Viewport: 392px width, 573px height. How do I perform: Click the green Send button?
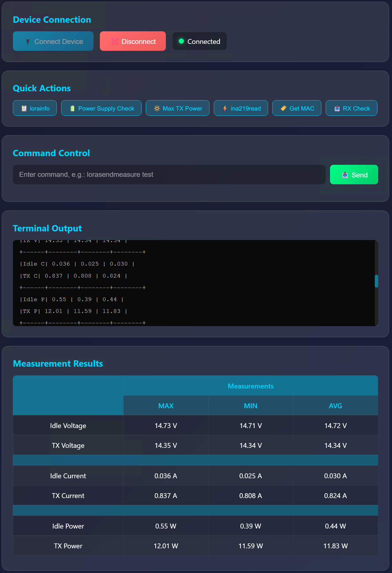[354, 175]
